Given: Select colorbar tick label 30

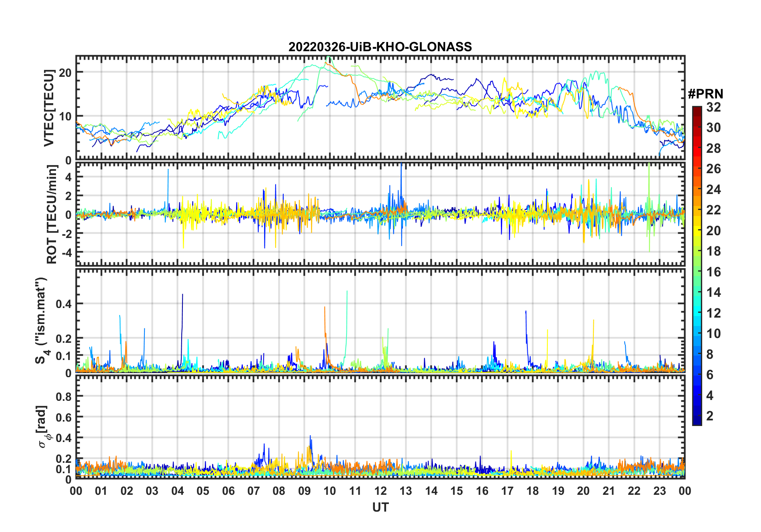Looking at the screenshot, I should (x=714, y=128).
